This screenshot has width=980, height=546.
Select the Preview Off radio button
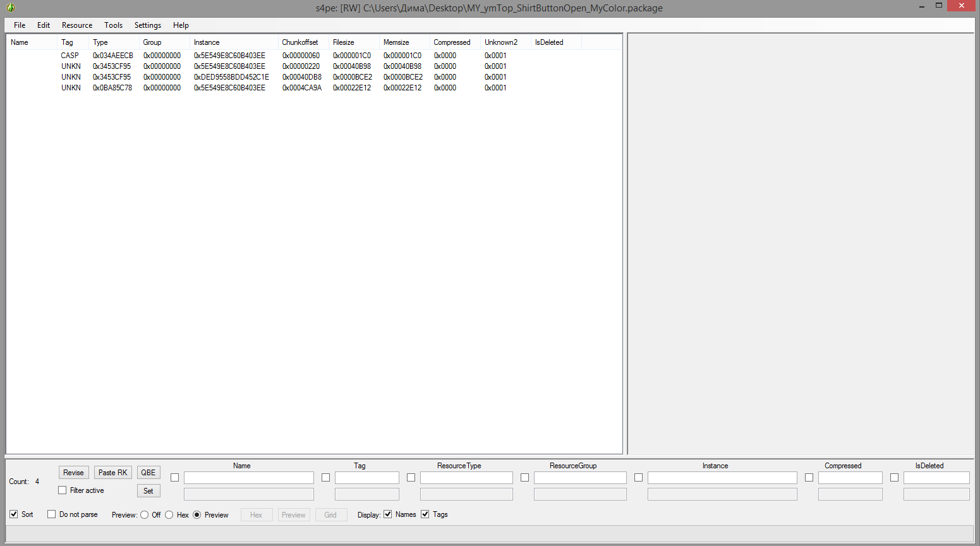(145, 515)
